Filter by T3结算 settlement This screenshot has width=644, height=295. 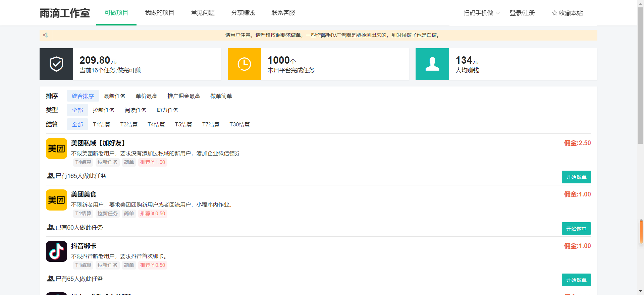point(129,124)
